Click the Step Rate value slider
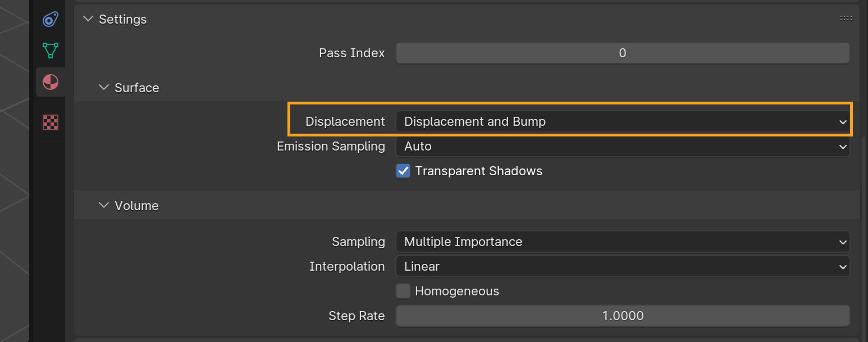The height and width of the screenshot is (342, 868). 623,316
